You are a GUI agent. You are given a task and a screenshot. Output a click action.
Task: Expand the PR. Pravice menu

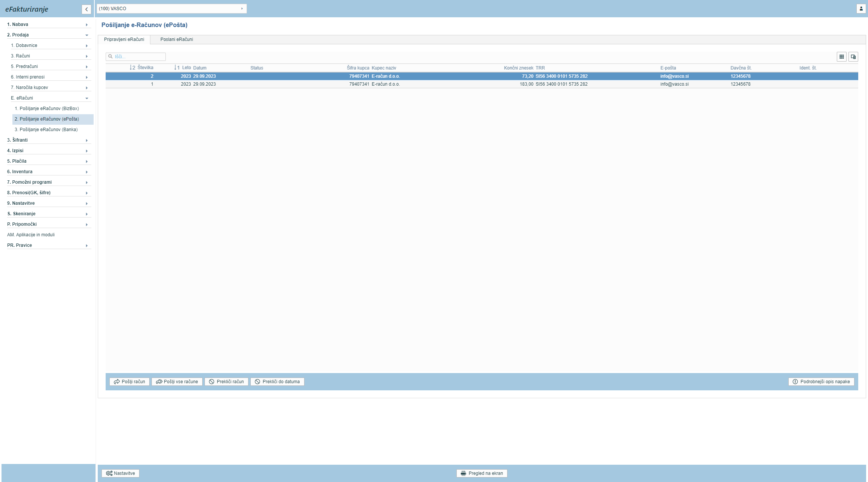point(49,245)
